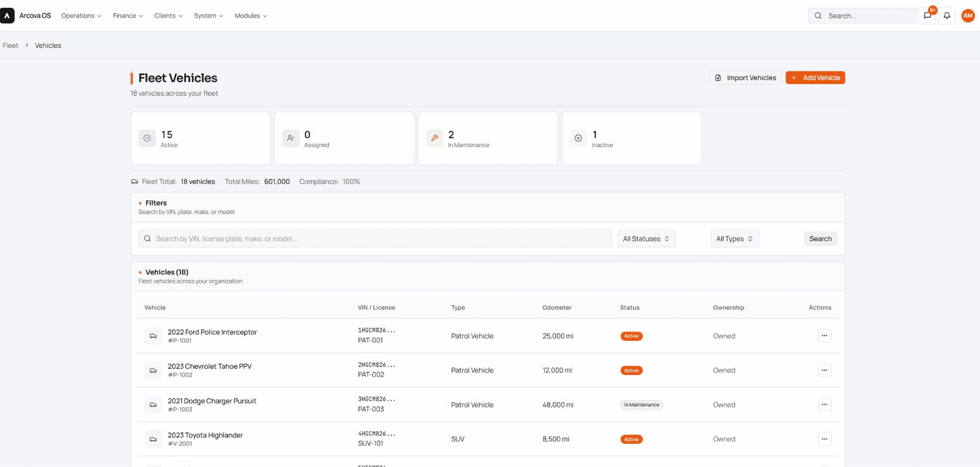Click the Vehicle column header

point(155,307)
